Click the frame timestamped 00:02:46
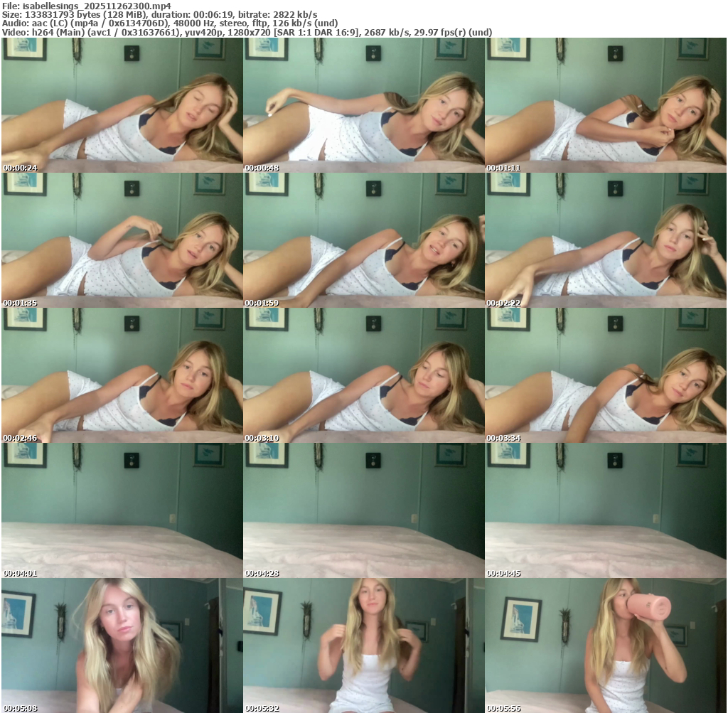 pos(122,375)
